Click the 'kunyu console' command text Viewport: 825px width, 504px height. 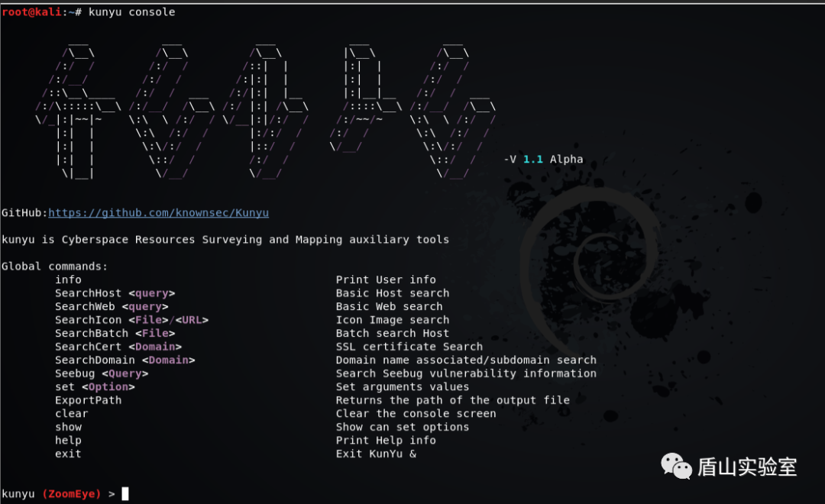coord(131,12)
